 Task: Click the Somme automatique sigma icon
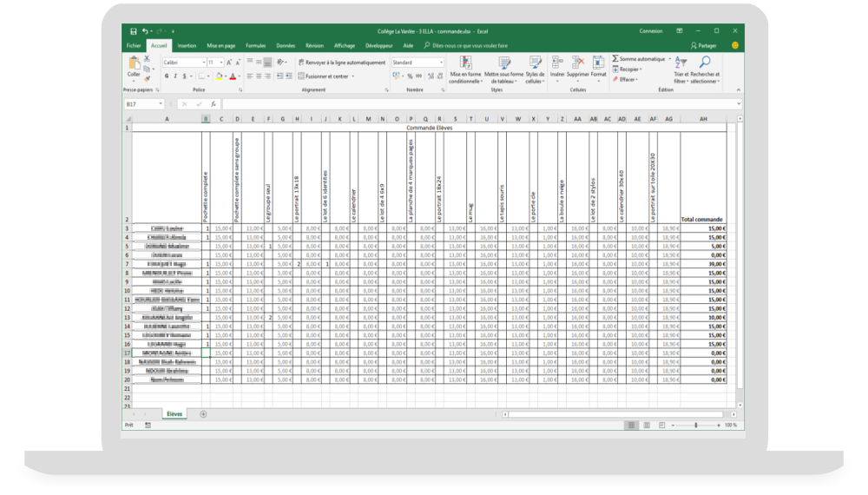(x=615, y=59)
